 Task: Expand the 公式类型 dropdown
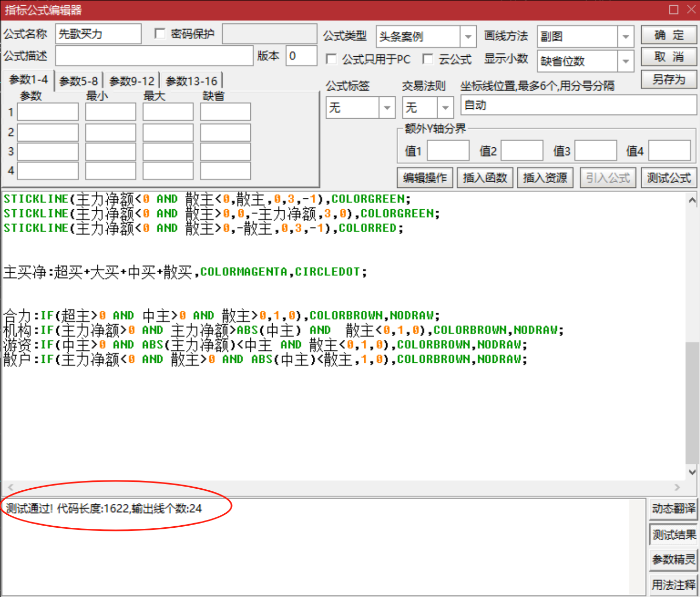[468, 37]
